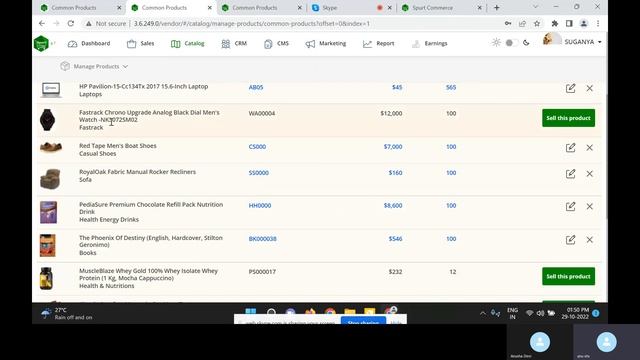Open the Chrome profile icon
The height and width of the screenshot is (360, 640).
click(584, 24)
